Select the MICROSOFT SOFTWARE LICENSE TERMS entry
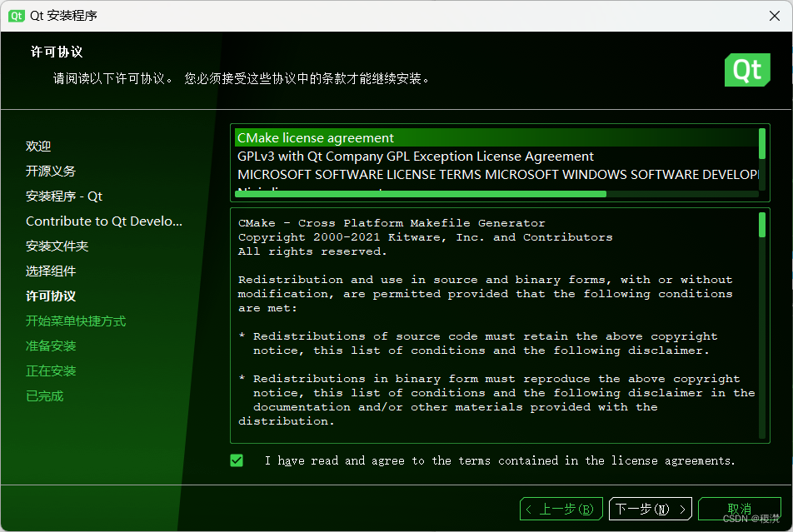793x532 pixels. coord(496,175)
